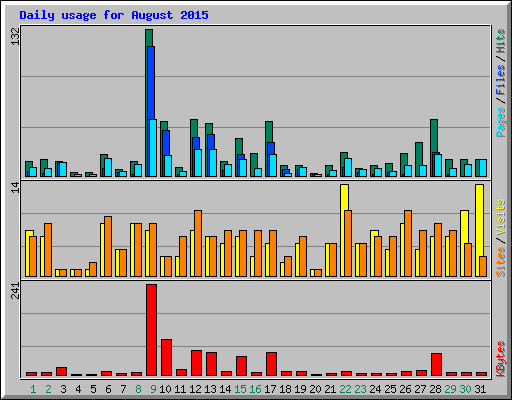Click the 'Hits' legend label
Image resolution: width=512 pixels, height=400 pixels.
500,41
